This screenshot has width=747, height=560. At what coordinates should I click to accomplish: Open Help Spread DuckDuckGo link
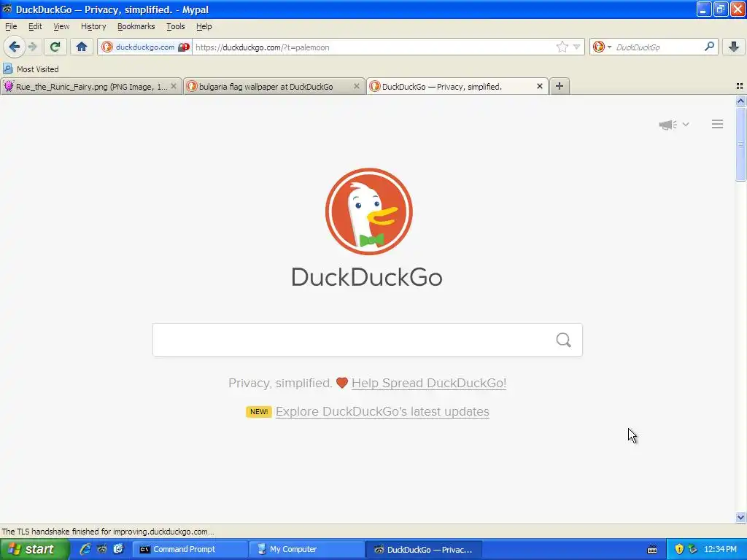coord(429,384)
